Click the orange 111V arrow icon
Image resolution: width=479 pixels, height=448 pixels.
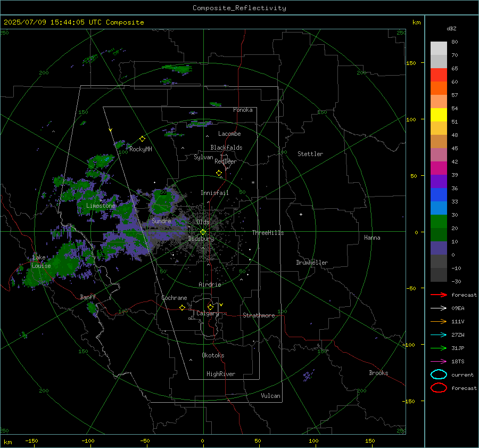tap(439, 321)
